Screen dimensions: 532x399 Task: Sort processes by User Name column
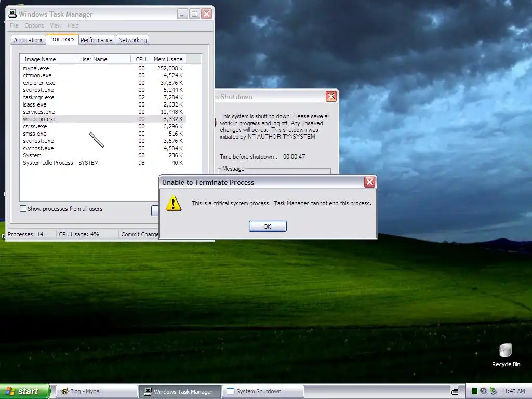tap(103, 59)
